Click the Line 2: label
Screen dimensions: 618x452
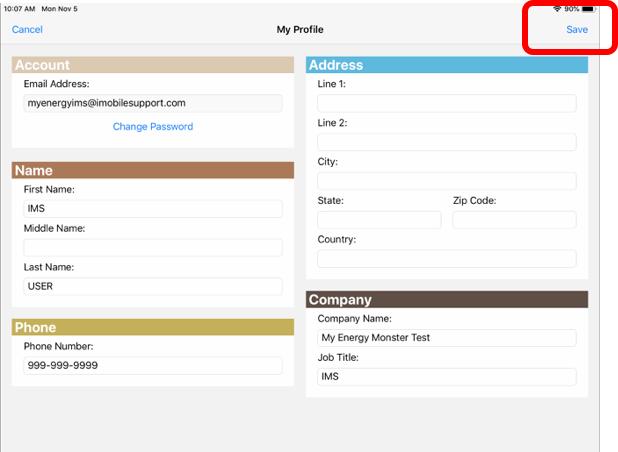[333, 123]
